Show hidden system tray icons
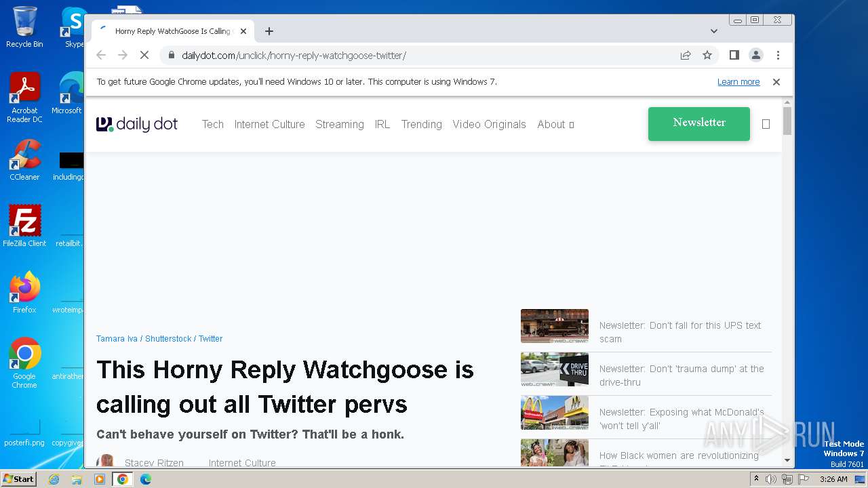Screen dimensions: 868x488 (x=756, y=479)
